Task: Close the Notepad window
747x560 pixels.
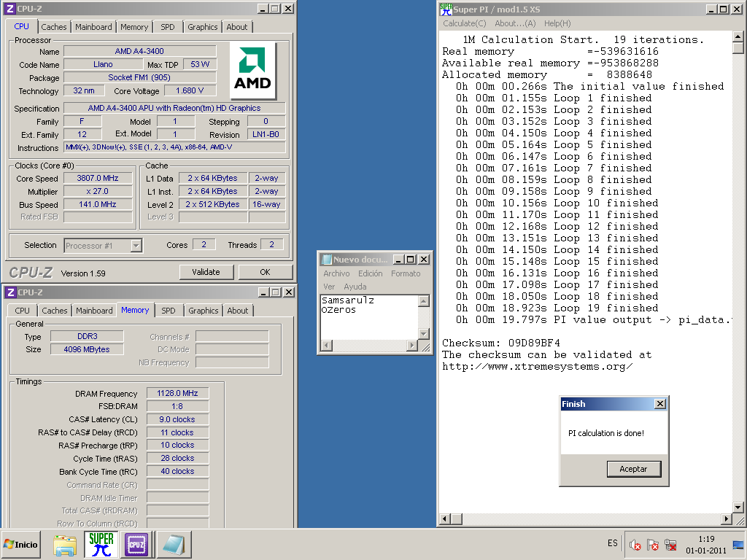Action: coord(423,259)
